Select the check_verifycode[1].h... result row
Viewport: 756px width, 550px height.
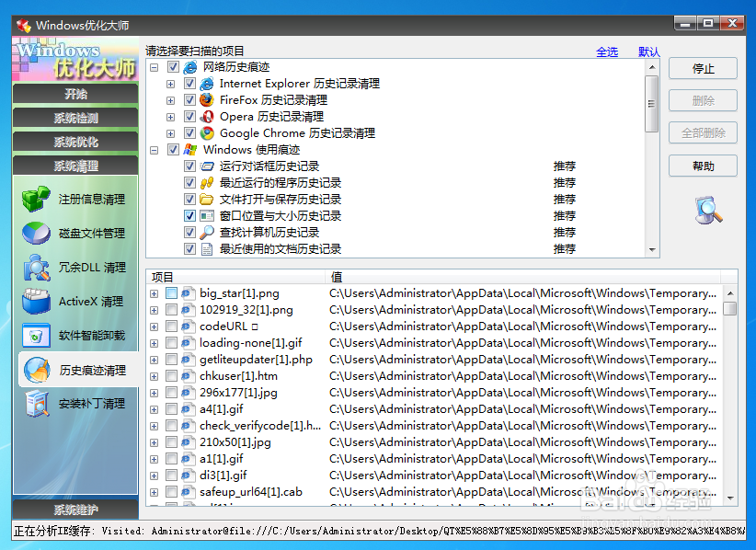click(433, 426)
